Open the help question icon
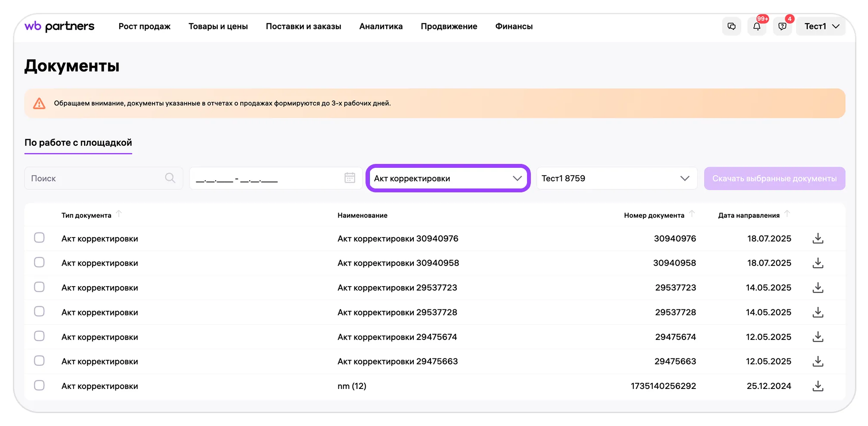Screen dimensions: 868x426 [x=782, y=26]
